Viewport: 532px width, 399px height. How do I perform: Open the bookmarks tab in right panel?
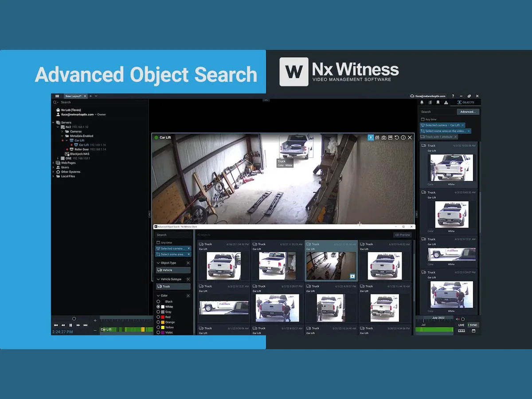(438, 102)
